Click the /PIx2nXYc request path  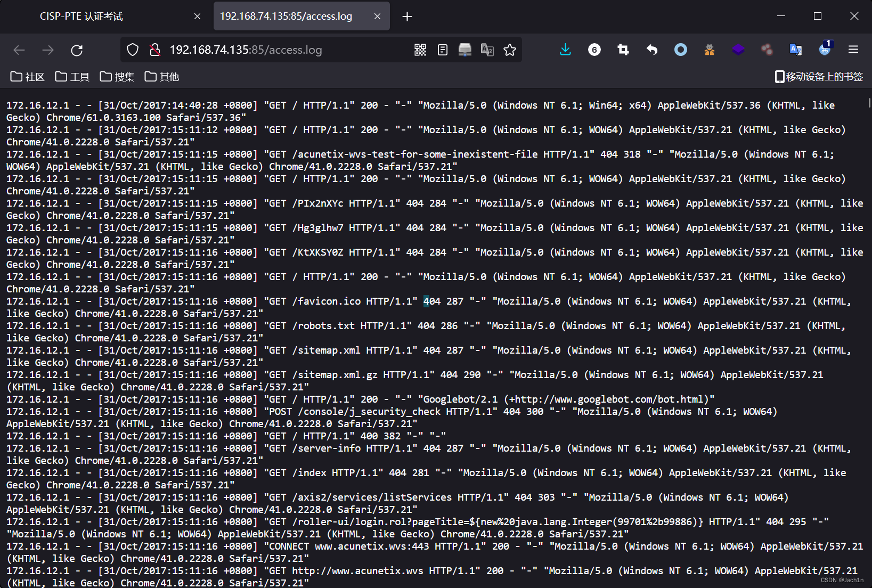[318, 203]
